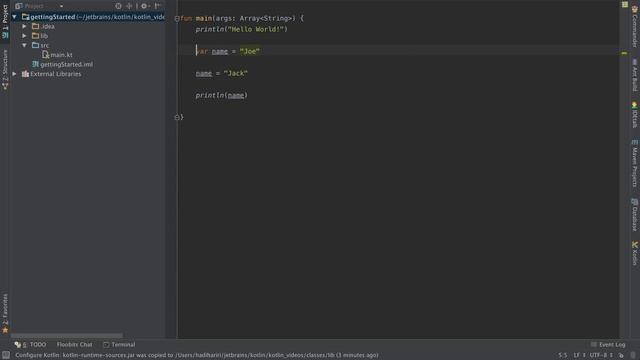Viewport: 640px width, 360px height.
Task: Click the TODO tab icon
Action: (x=18, y=345)
